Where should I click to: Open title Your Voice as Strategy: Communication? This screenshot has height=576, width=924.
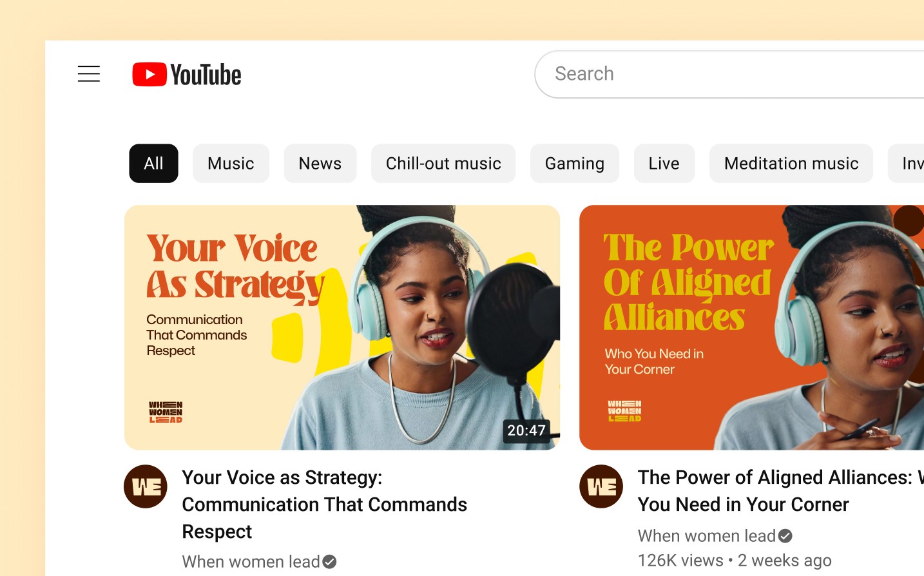pyautogui.click(x=325, y=504)
